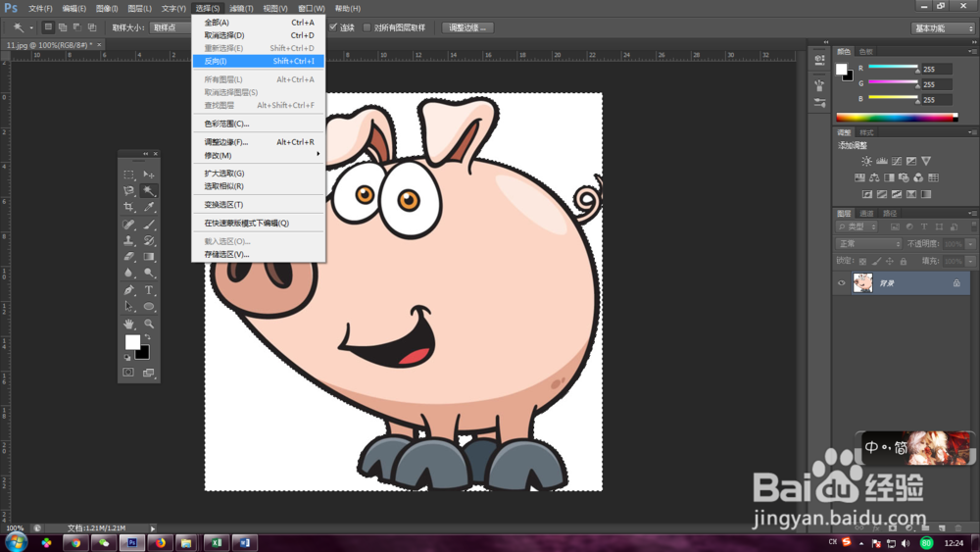Image resolution: width=980 pixels, height=552 pixels.
Task: Add Color Balance adjustment
Action: [x=874, y=177]
